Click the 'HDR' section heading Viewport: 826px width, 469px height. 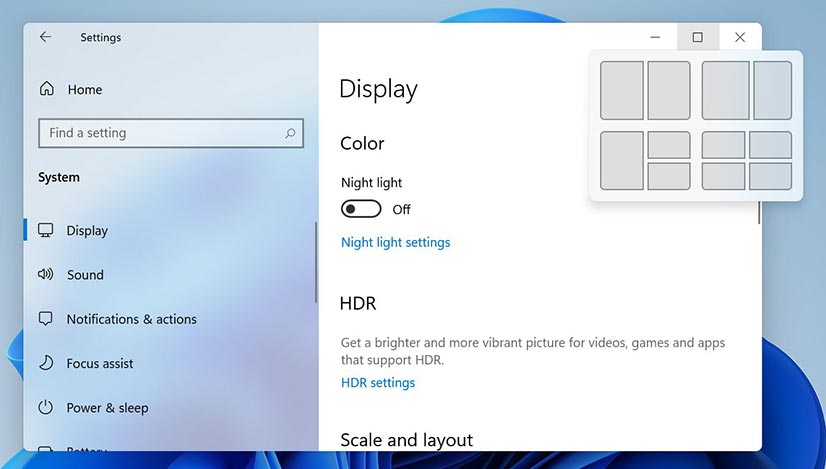point(358,304)
